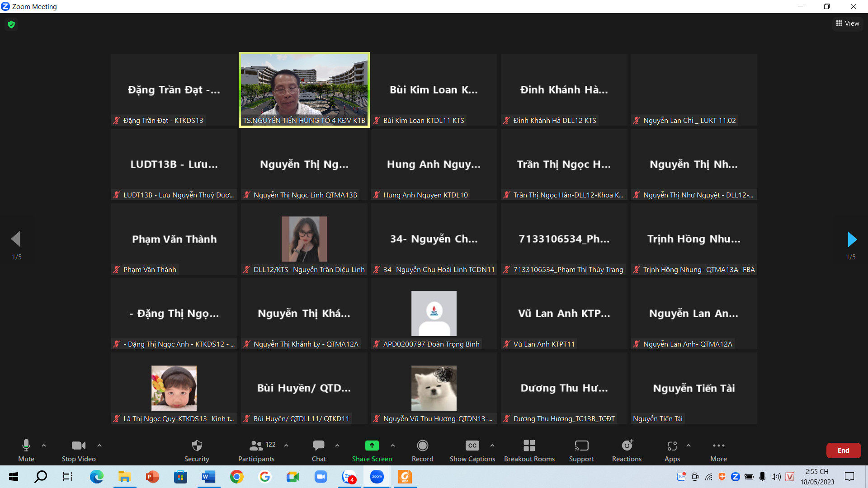
Task: Start recording with the Record button
Action: [422, 450]
